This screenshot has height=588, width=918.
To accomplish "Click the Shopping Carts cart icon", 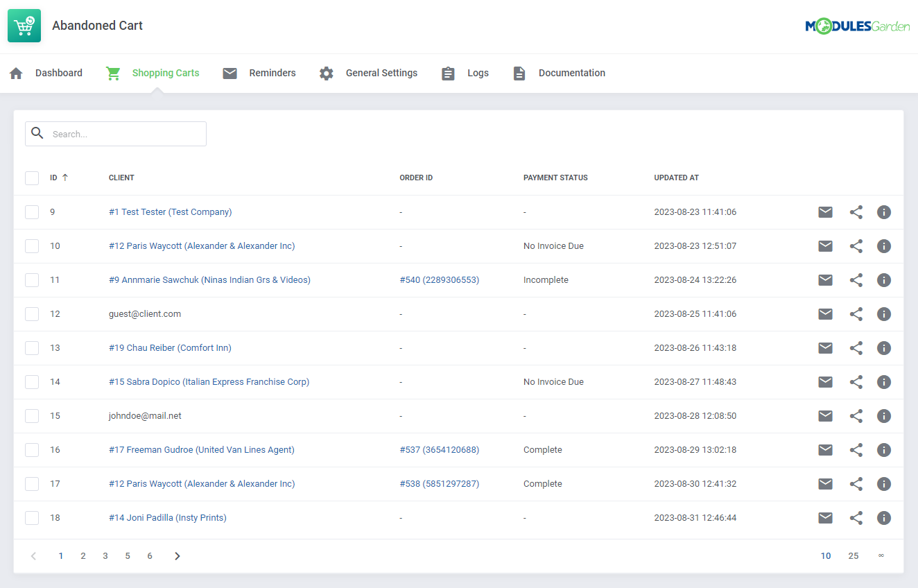I will (113, 73).
